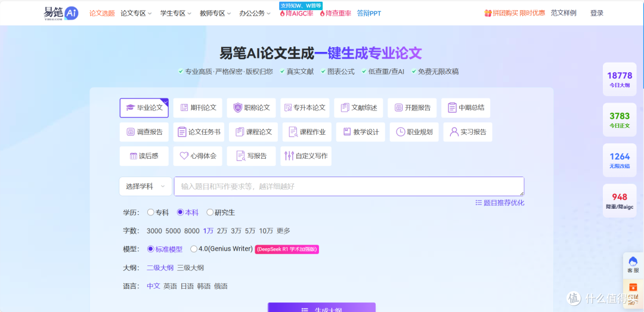Viewport: 644px width, 312px height.
Task: Click 登录 to sign in
Action: coord(597,13)
